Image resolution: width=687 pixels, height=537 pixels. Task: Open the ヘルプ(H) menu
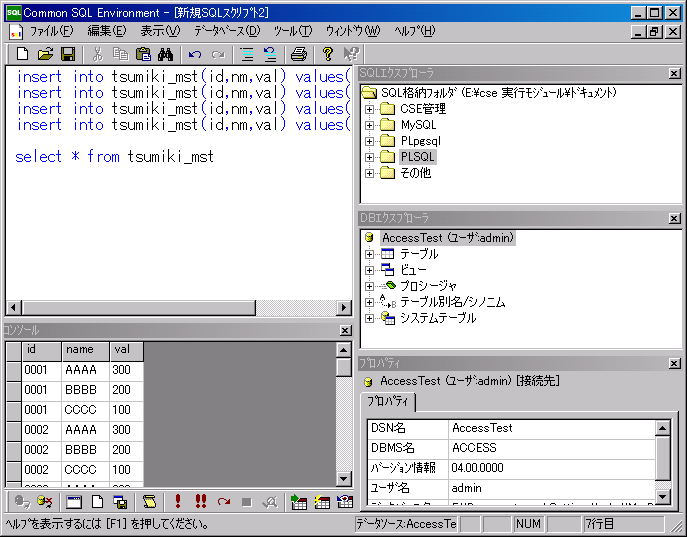414,31
